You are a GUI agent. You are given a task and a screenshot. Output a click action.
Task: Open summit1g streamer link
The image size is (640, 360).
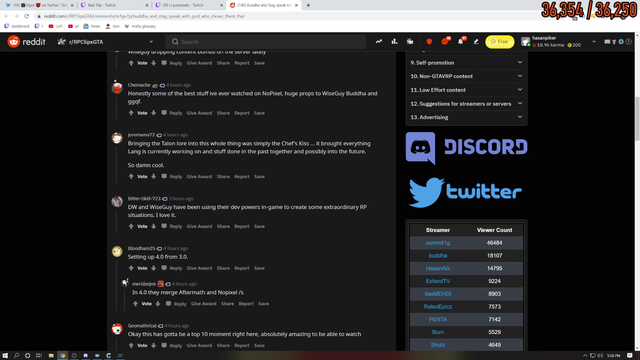pyautogui.click(x=438, y=243)
